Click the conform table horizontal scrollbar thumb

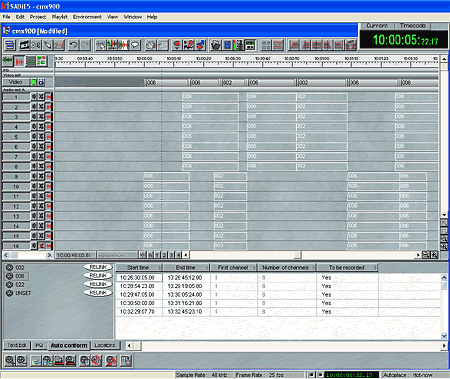(x=137, y=346)
